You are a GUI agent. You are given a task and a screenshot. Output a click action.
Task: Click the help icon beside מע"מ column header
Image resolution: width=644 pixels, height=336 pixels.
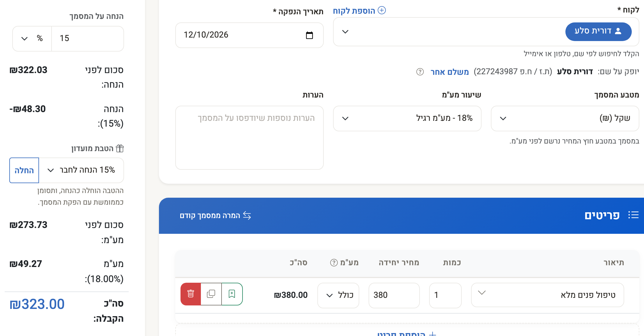tap(334, 263)
